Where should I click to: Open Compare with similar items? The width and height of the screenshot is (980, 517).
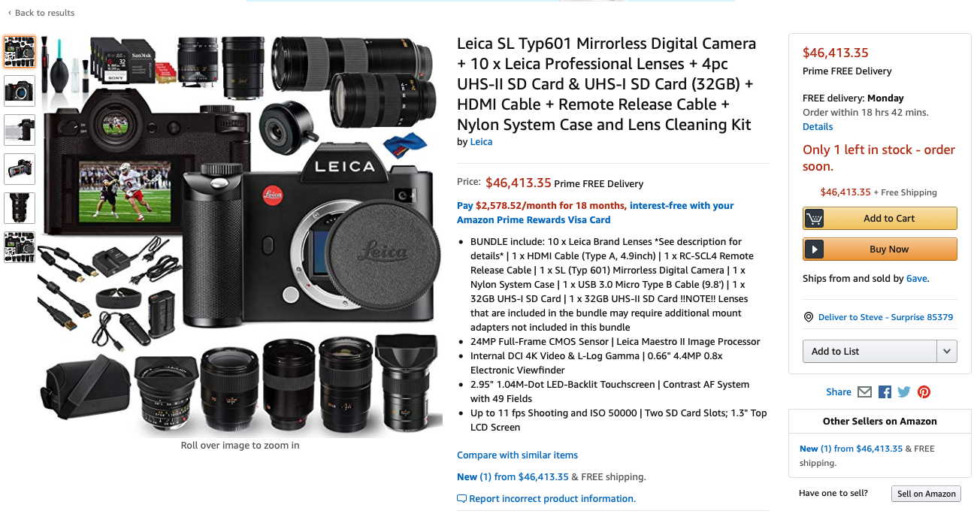pos(517,455)
